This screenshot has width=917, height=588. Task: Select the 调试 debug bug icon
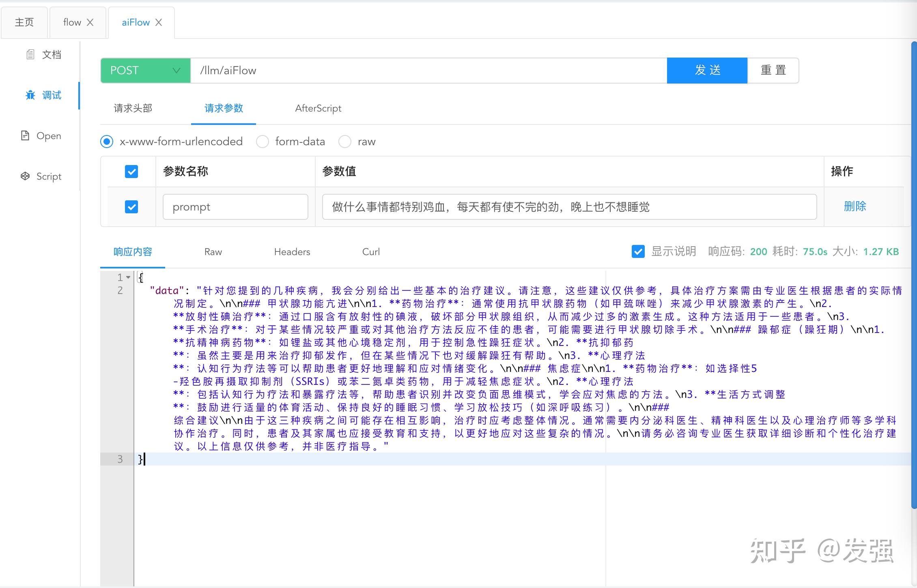click(x=30, y=95)
